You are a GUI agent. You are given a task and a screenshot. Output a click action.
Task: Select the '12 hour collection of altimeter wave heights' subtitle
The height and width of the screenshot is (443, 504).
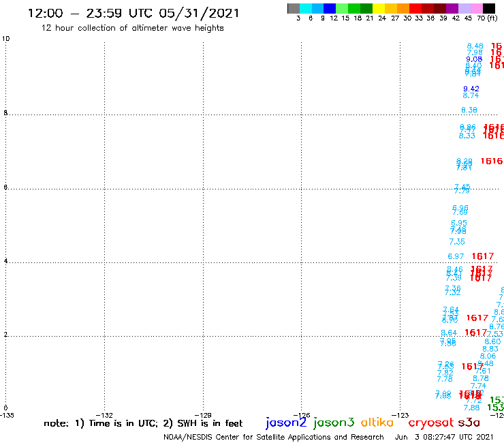tap(132, 28)
